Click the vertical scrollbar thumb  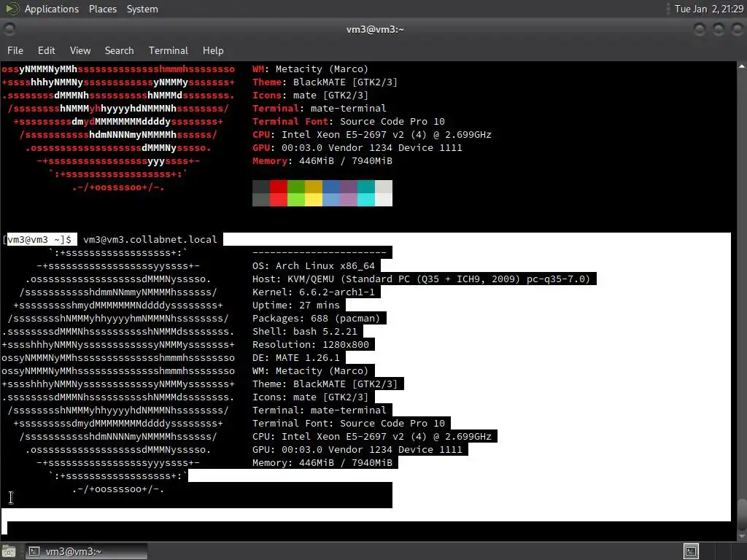click(742, 514)
